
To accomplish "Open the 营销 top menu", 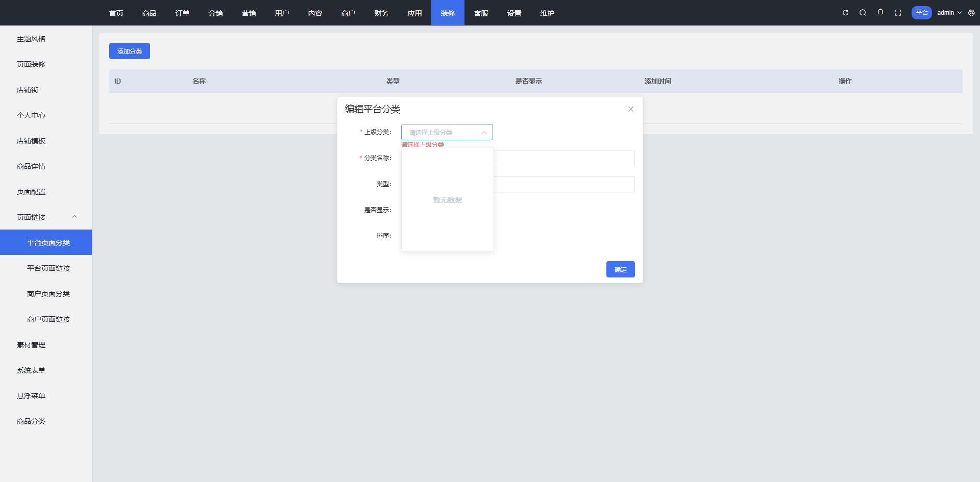I will tap(249, 13).
